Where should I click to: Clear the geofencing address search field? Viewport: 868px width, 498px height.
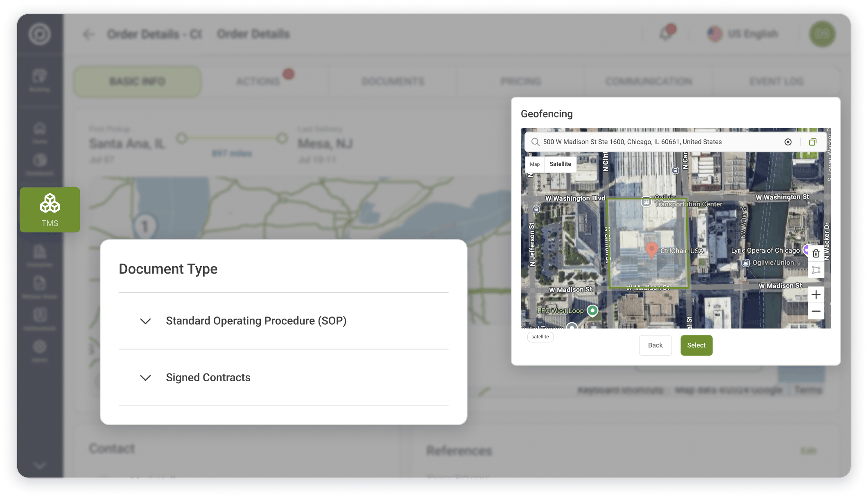pos(788,142)
